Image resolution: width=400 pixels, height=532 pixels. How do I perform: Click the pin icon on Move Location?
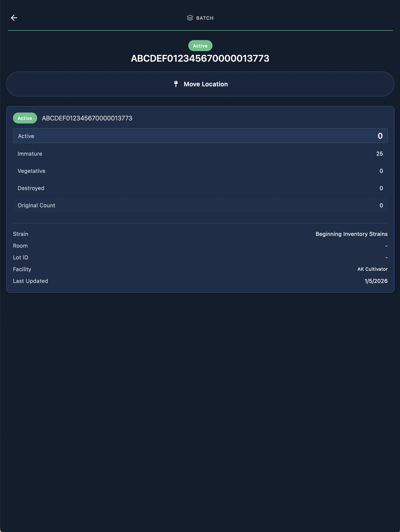pyautogui.click(x=176, y=84)
